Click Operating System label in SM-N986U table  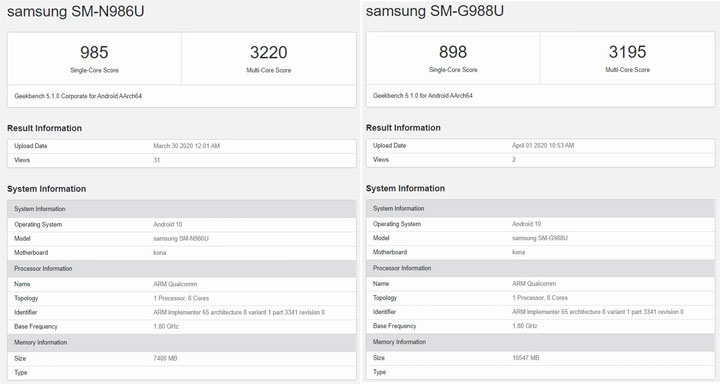(38, 225)
